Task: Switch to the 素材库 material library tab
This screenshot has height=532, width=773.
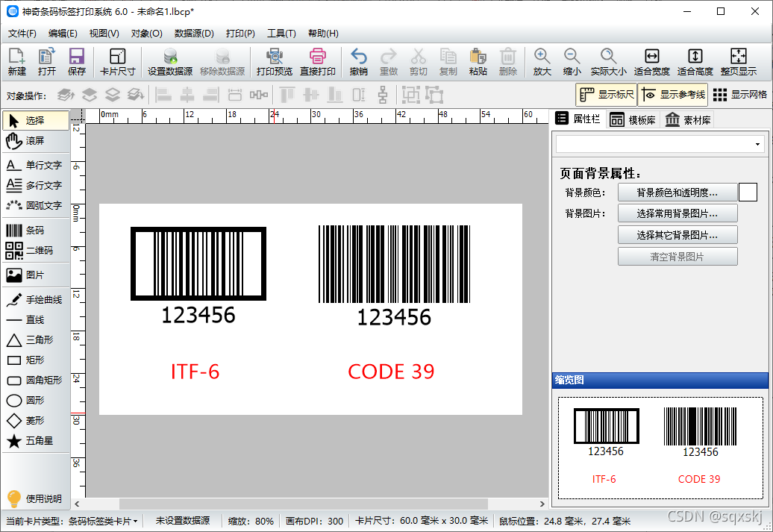Action: click(x=688, y=120)
